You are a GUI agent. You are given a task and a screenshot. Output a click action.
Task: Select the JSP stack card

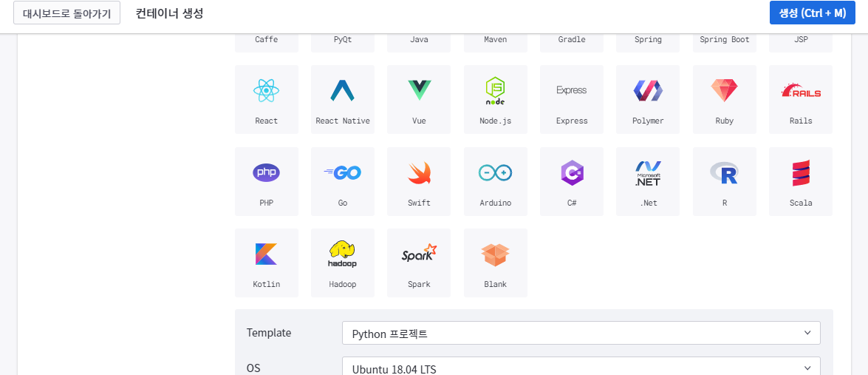pyautogui.click(x=801, y=43)
